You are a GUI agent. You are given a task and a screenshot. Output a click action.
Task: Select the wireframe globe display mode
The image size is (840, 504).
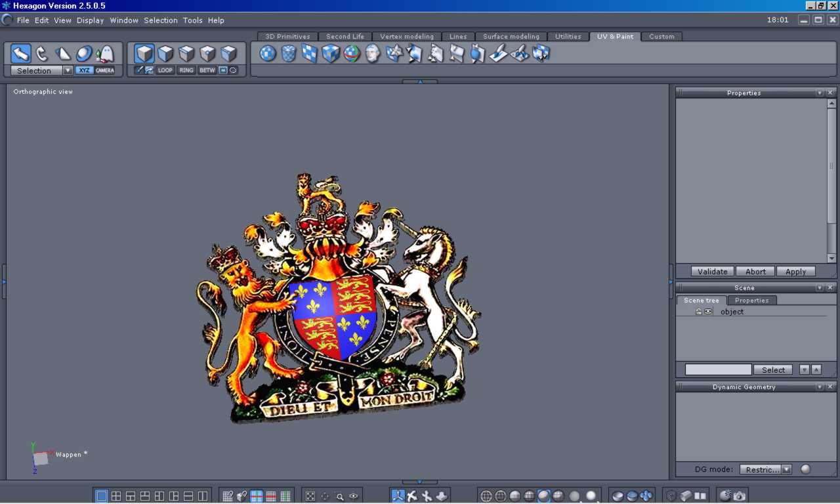coord(486,496)
